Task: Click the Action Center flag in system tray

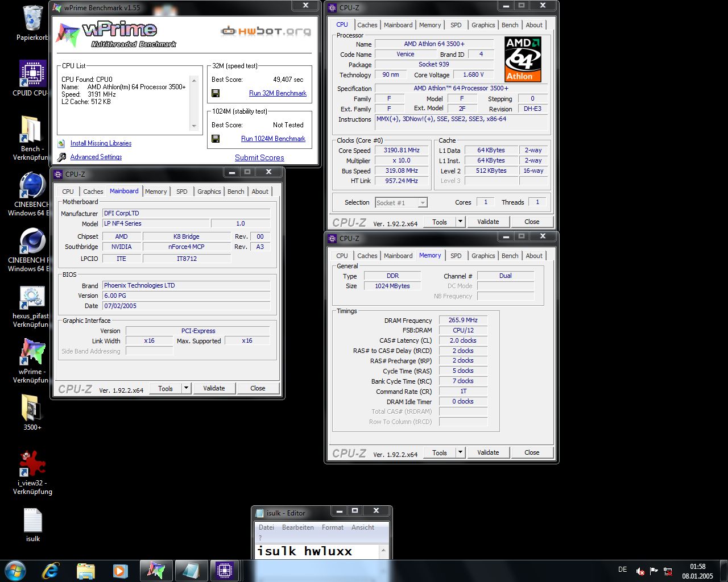Action: 654,571
